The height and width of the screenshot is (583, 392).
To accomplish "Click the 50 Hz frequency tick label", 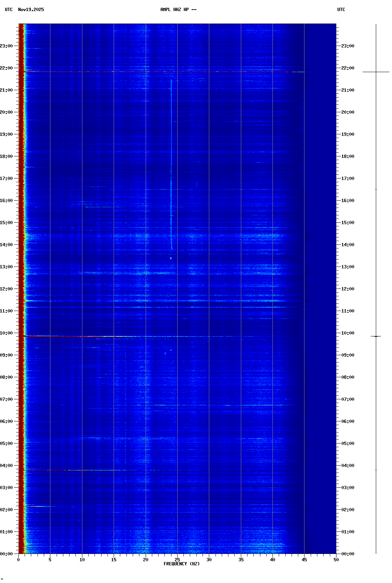I will pyautogui.click(x=336, y=560).
